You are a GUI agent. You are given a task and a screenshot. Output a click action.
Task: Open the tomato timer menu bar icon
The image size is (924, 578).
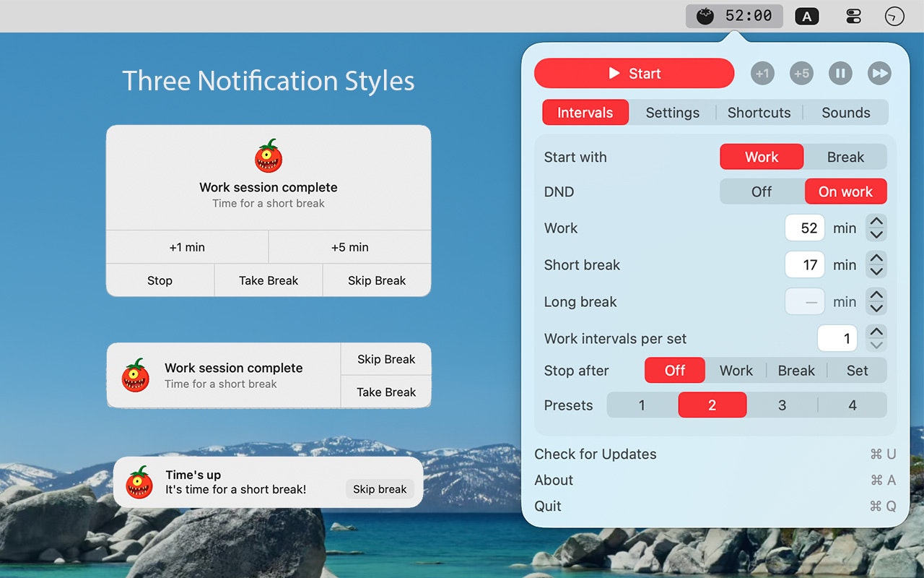coord(734,15)
